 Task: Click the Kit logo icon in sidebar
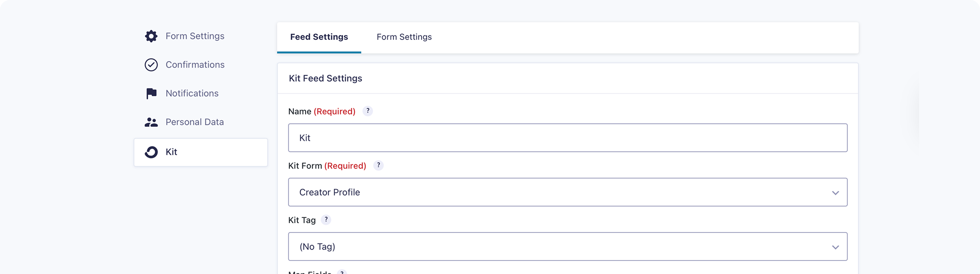(x=151, y=152)
